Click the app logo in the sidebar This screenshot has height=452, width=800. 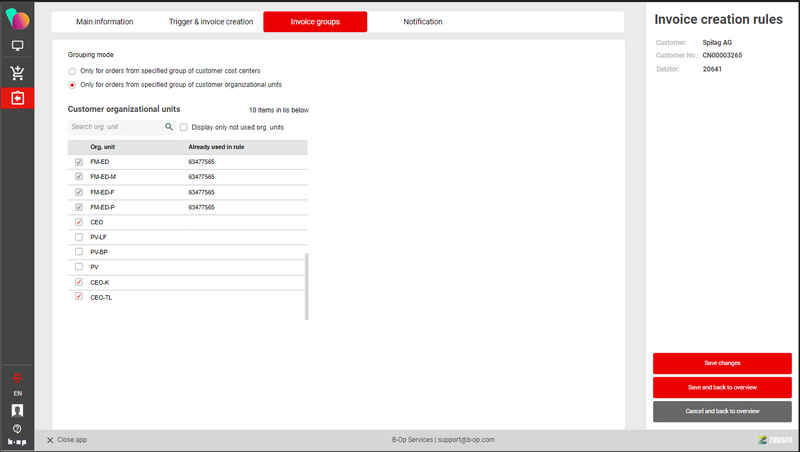17,19
